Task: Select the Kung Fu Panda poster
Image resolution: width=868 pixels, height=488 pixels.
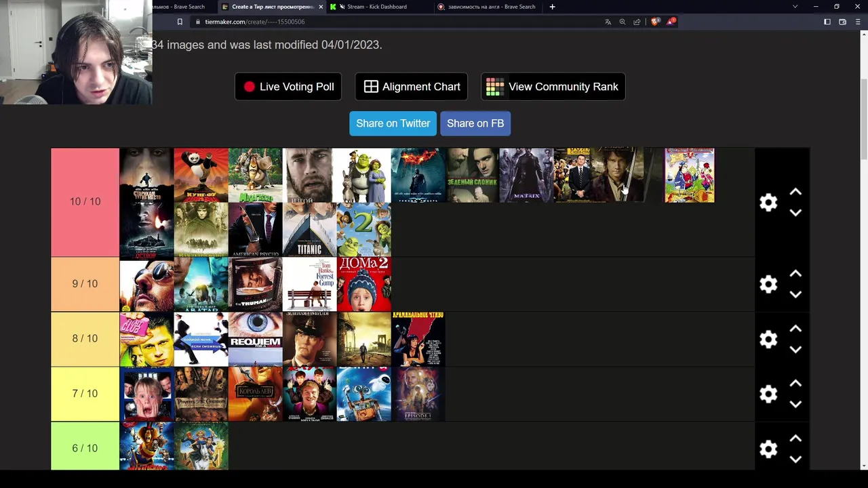Action: click(x=201, y=176)
